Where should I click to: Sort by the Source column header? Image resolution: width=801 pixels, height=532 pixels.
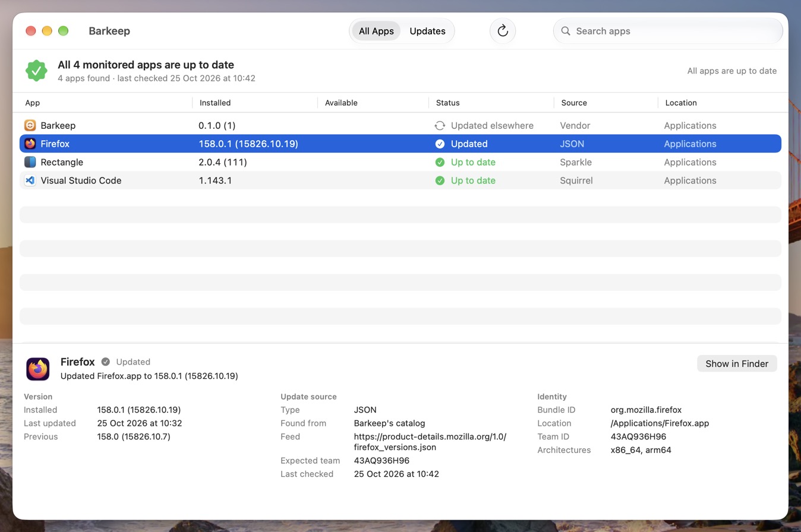click(x=574, y=103)
